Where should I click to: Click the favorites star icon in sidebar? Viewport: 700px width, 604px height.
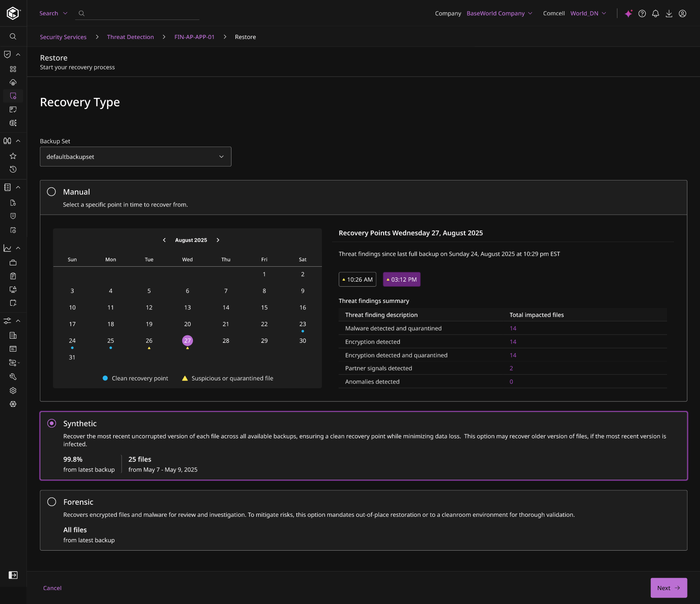point(13,156)
